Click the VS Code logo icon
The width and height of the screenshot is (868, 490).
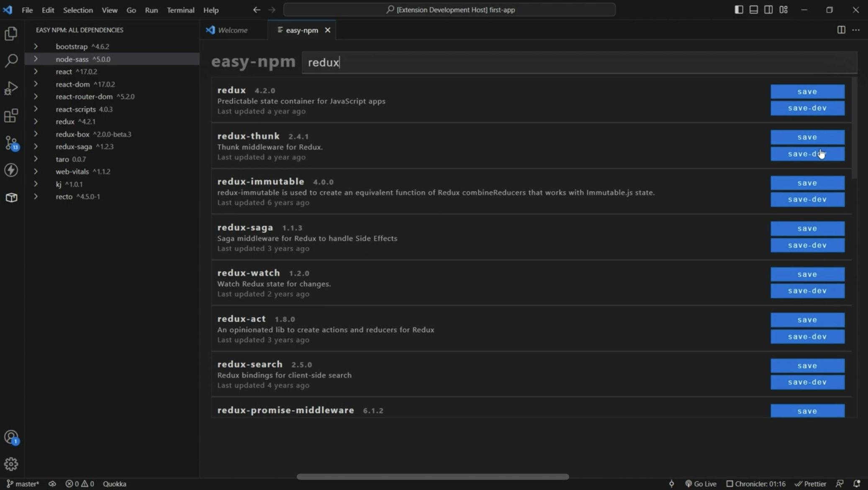coord(8,10)
